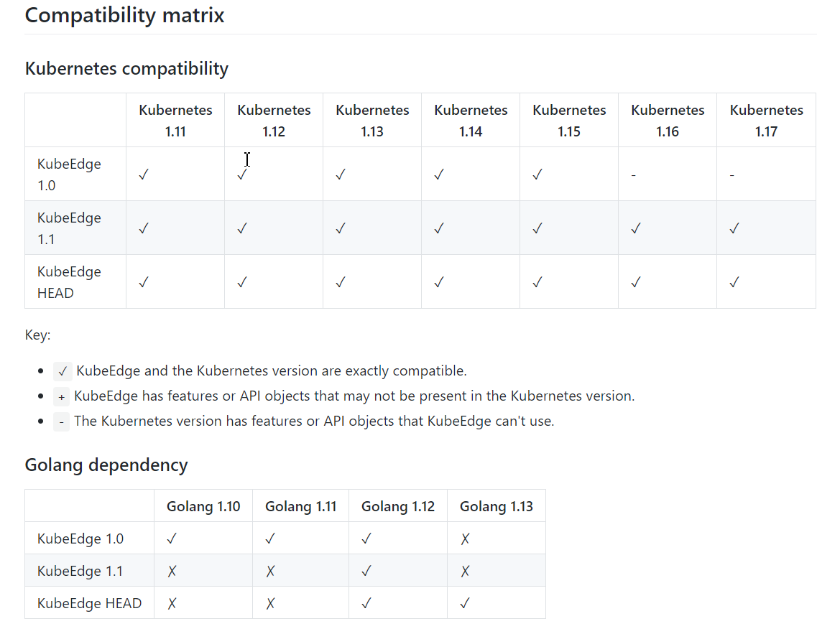Click the Golang dependency heading
The width and height of the screenshot is (840, 634).
pos(106,465)
